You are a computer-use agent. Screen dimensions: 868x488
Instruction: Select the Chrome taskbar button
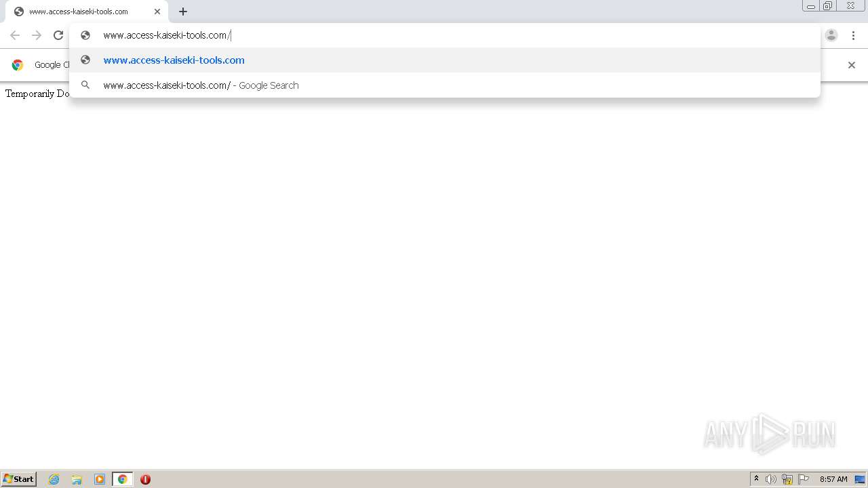pyautogui.click(x=123, y=479)
